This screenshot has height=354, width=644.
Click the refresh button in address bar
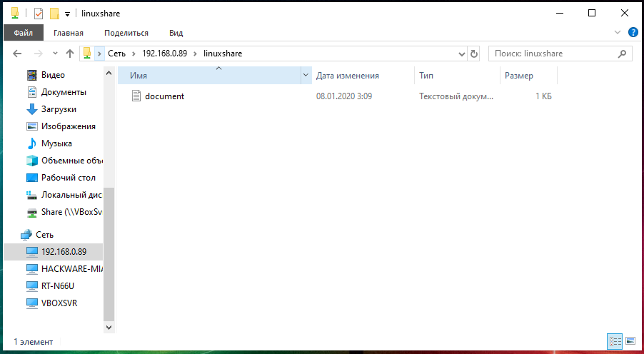coord(473,54)
